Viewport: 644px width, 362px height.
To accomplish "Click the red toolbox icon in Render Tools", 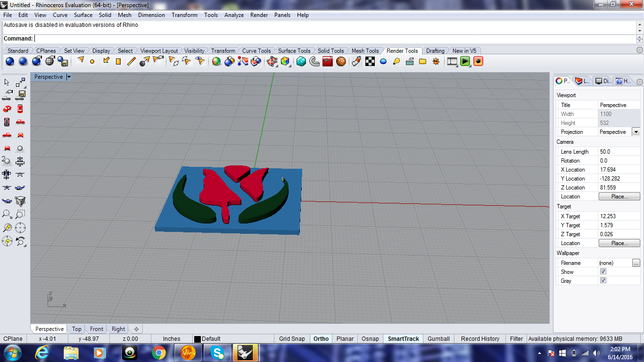I will (328, 61).
